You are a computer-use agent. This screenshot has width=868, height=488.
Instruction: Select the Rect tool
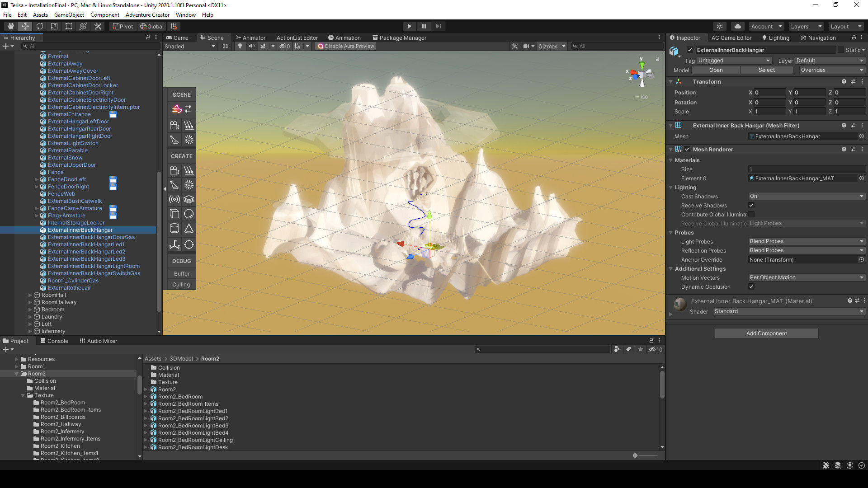[x=69, y=26]
